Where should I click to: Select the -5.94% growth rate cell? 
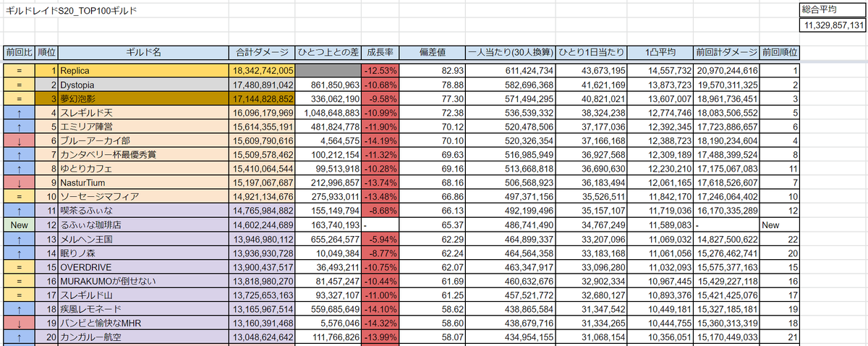click(380, 238)
